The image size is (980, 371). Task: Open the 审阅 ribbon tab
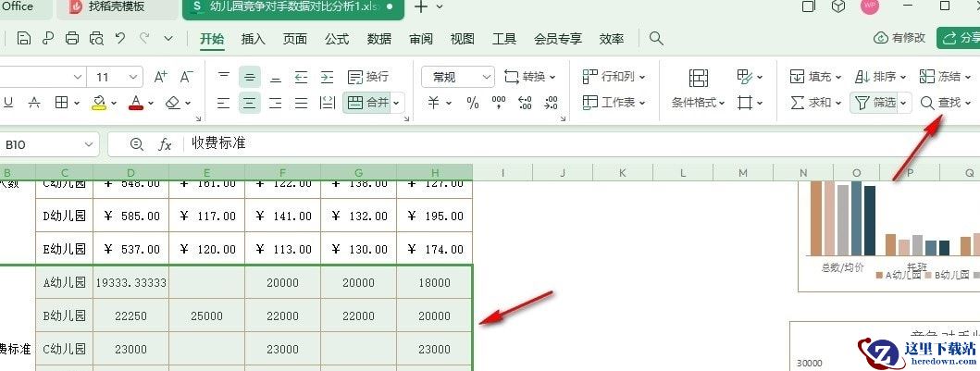pyautogui.click(x=421, y=39)
